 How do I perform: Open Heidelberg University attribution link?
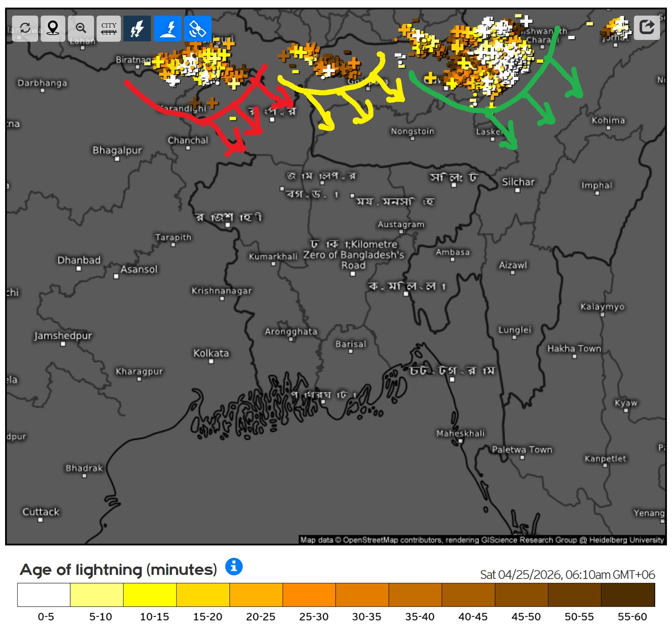pyautogui.click(x=626, y=540)
